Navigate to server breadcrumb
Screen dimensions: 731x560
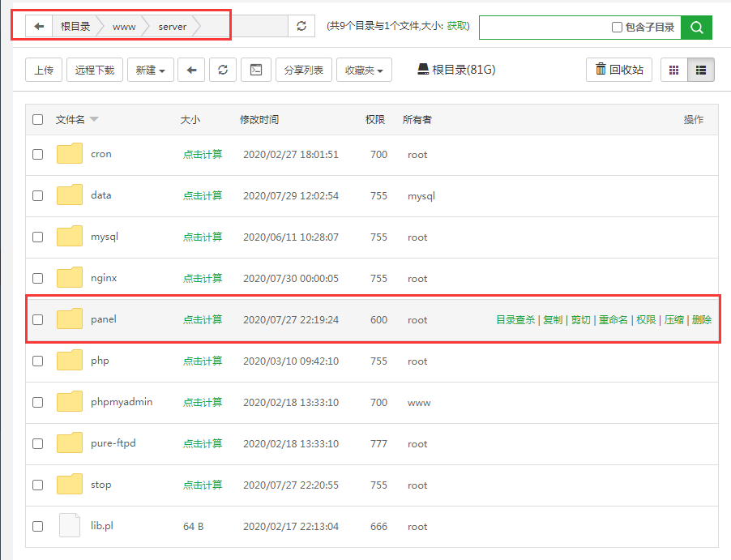[x=173, y=27]
